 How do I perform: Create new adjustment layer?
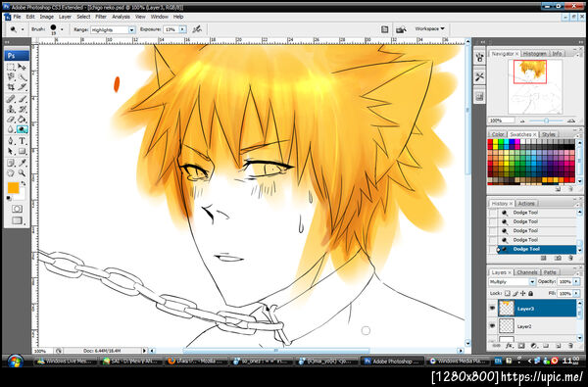point(533,346)
